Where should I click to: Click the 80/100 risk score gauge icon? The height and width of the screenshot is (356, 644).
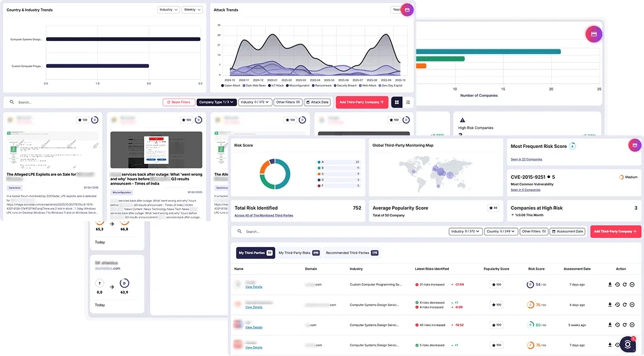(531, 325)
